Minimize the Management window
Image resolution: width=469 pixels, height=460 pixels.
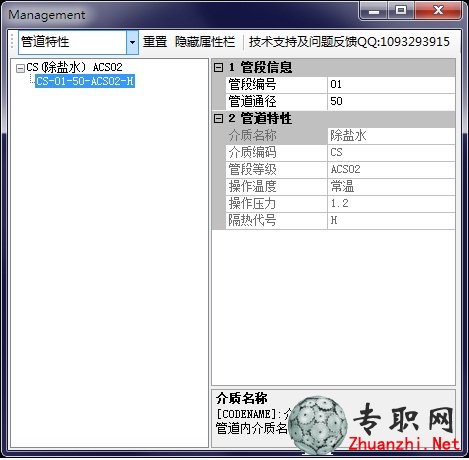pyautogui.click(x=374, y=10)
